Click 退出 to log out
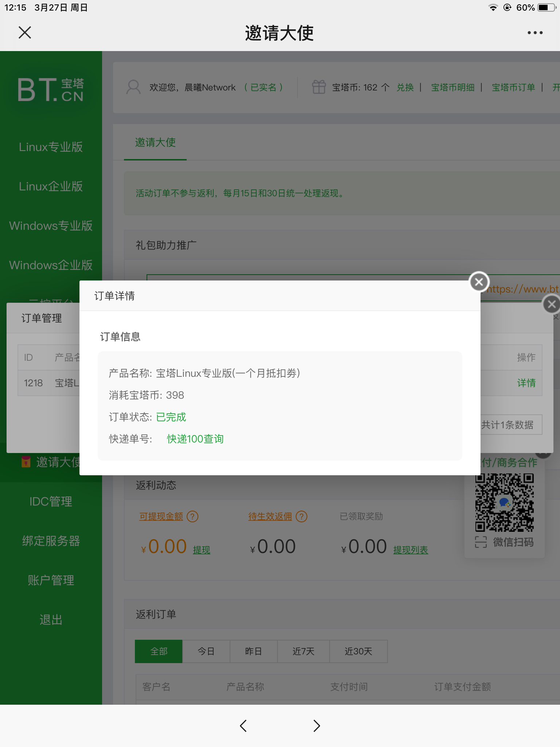The image size is (560, 747). (51, 620)
